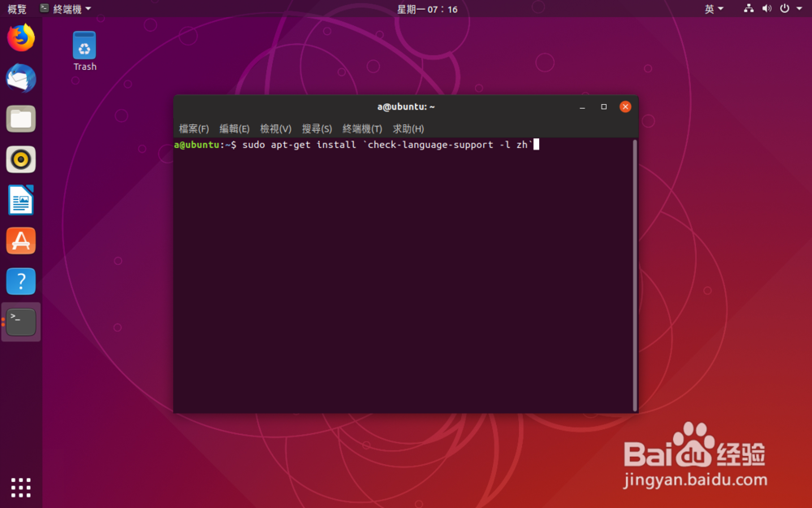Show applications grid
Image resolution: width=812 pixels, height=508 pixels.
click(21, 487)
